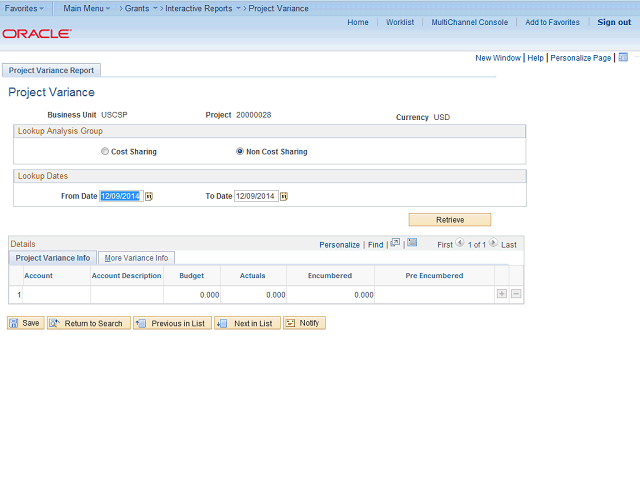Click the Notify button

point(304,323)
